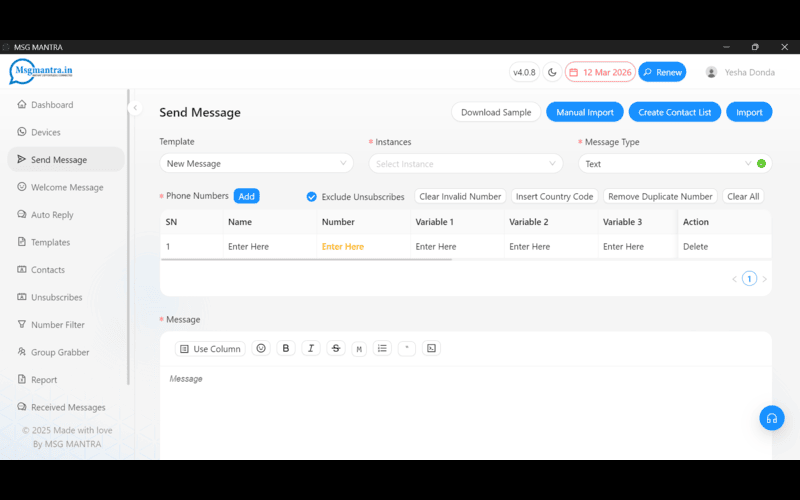Apply bold formatting in message editor

point(286,348)
